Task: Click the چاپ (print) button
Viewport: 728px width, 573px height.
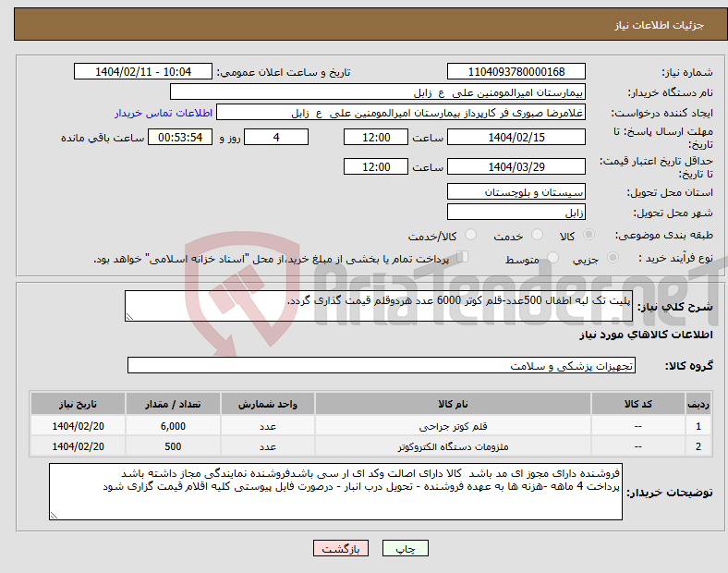Action: 406,548
